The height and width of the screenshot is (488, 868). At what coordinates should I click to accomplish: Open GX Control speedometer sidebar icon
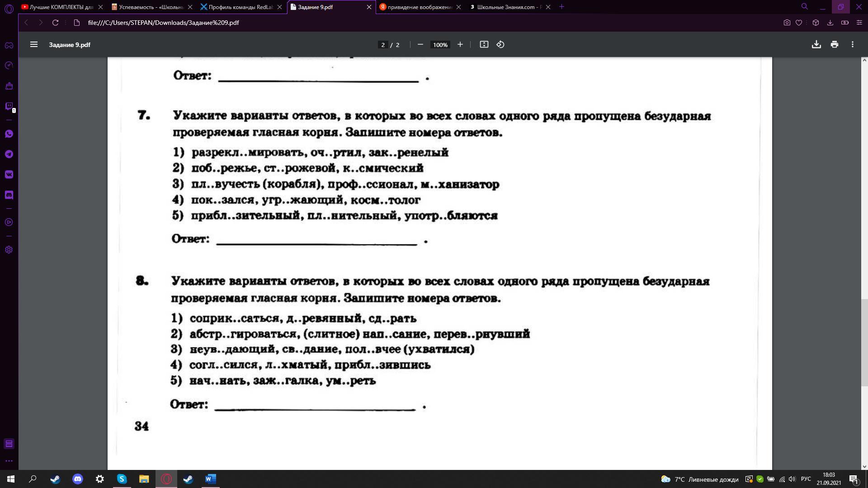click(x=9, y=66)
